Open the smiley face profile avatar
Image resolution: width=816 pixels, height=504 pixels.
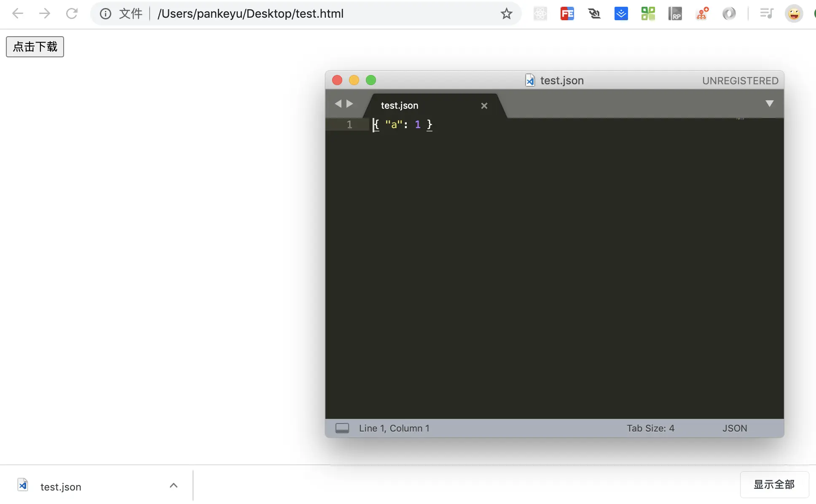click(x=794, y=14)
